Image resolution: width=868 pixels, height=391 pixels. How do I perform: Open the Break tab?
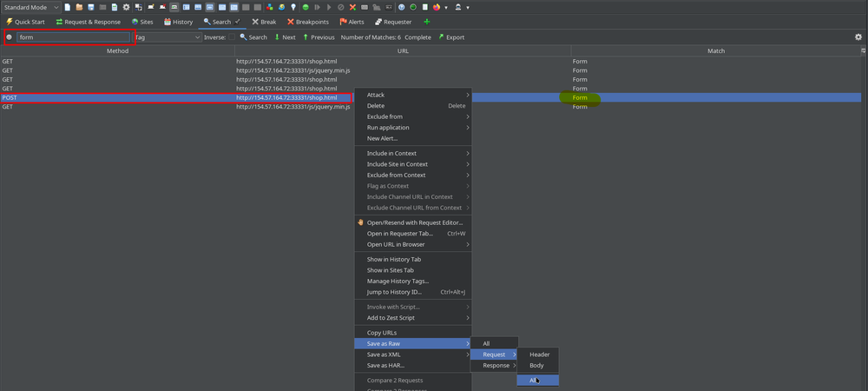tap(264, 22)
